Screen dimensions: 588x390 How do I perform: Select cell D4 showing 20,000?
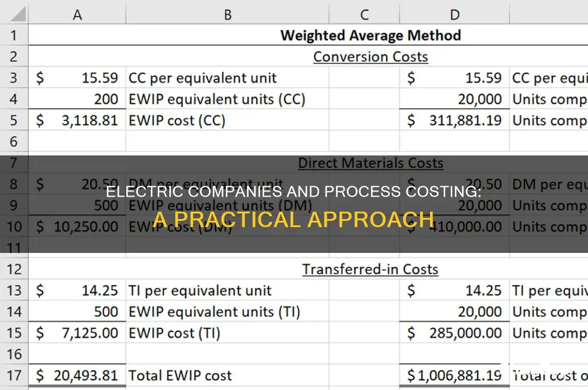455,99
